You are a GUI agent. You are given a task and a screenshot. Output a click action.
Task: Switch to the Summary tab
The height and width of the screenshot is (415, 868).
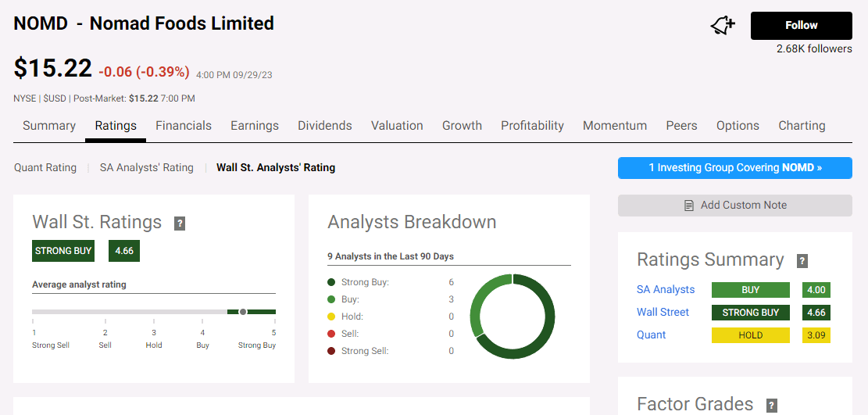[x=49, y=126]
